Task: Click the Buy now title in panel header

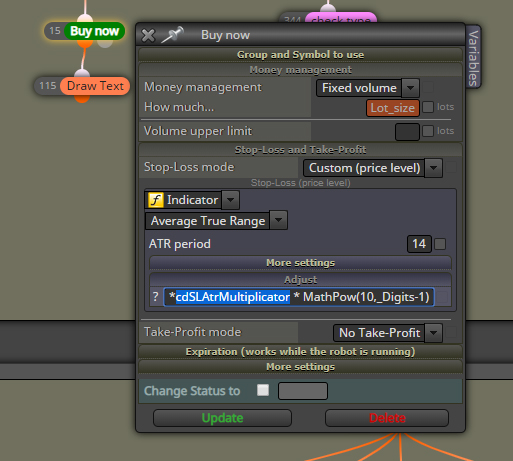Action: click(x=225, y=35)
